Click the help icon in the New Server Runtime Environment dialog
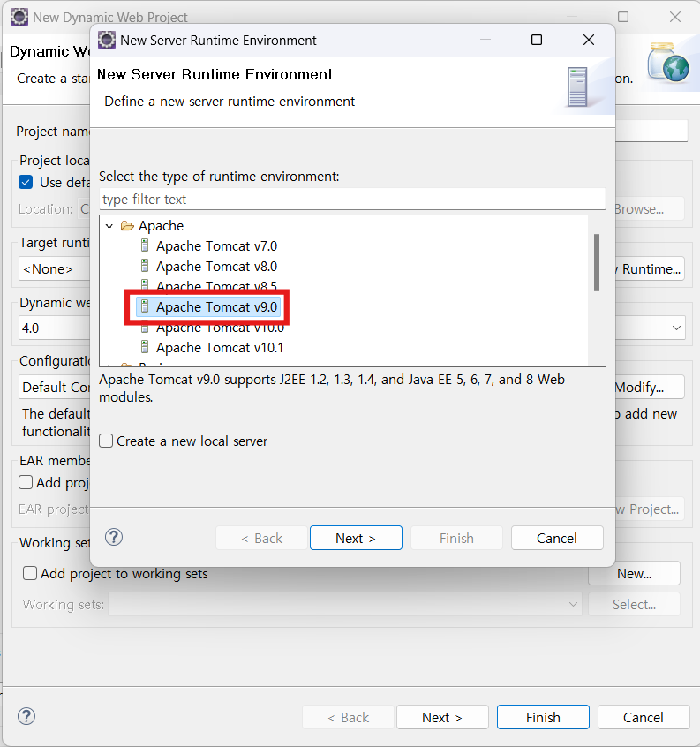Screen dimensions: 700x747 point(114,538)
